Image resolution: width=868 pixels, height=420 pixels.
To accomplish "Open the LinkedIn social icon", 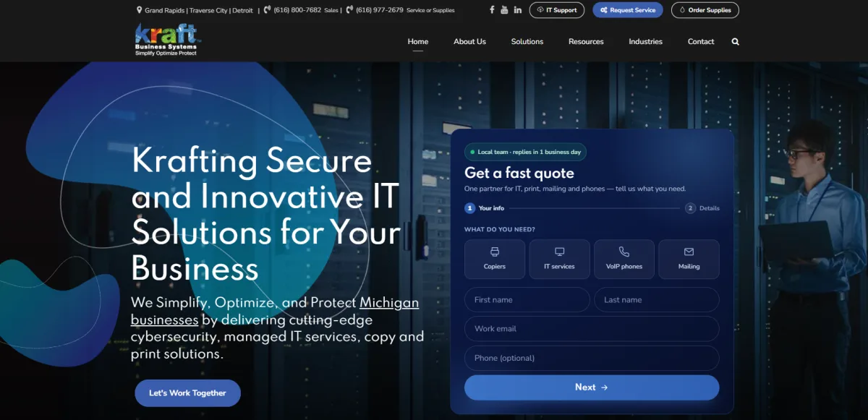I will (518, 10).
